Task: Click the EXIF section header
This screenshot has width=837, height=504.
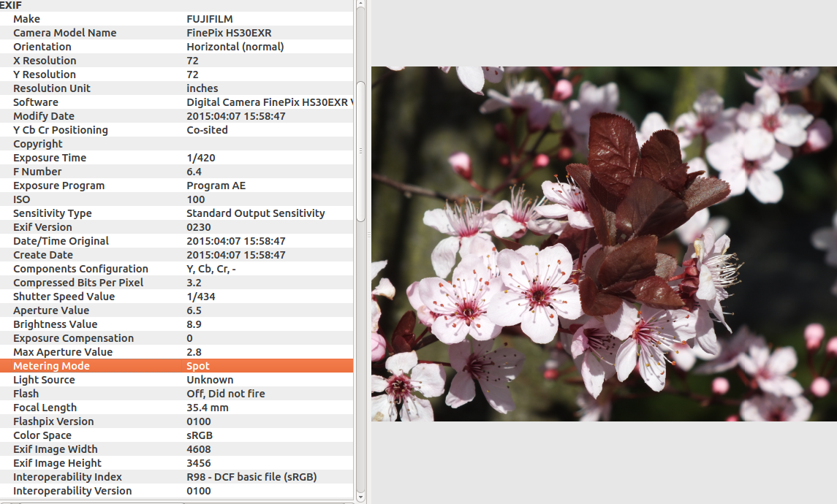Action: click(x=12, y=5)
